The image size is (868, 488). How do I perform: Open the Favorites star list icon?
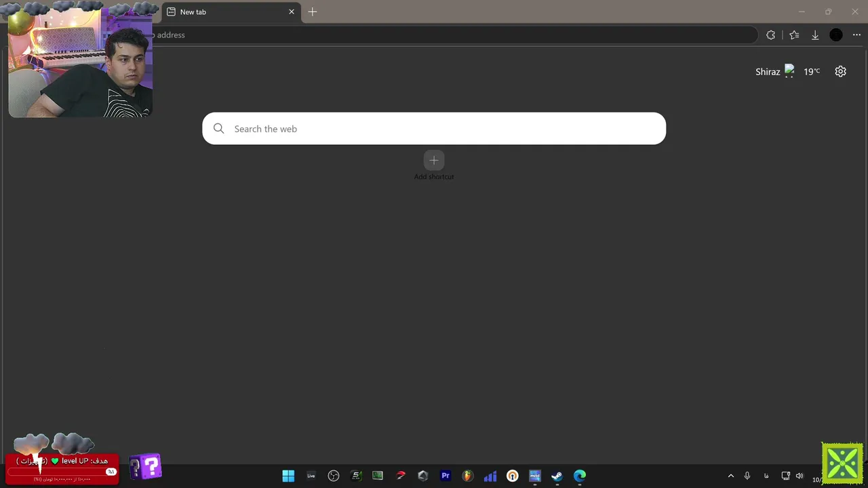pos(794,35)
